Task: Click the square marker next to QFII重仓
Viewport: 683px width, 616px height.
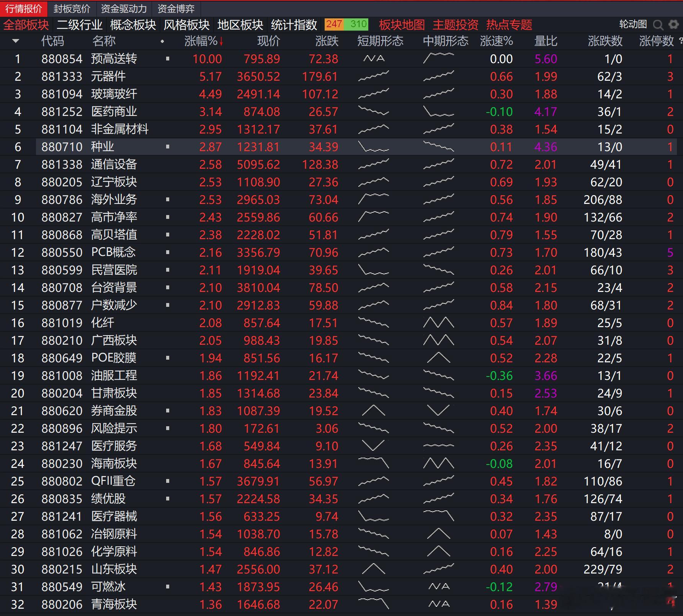Action: 168,481
